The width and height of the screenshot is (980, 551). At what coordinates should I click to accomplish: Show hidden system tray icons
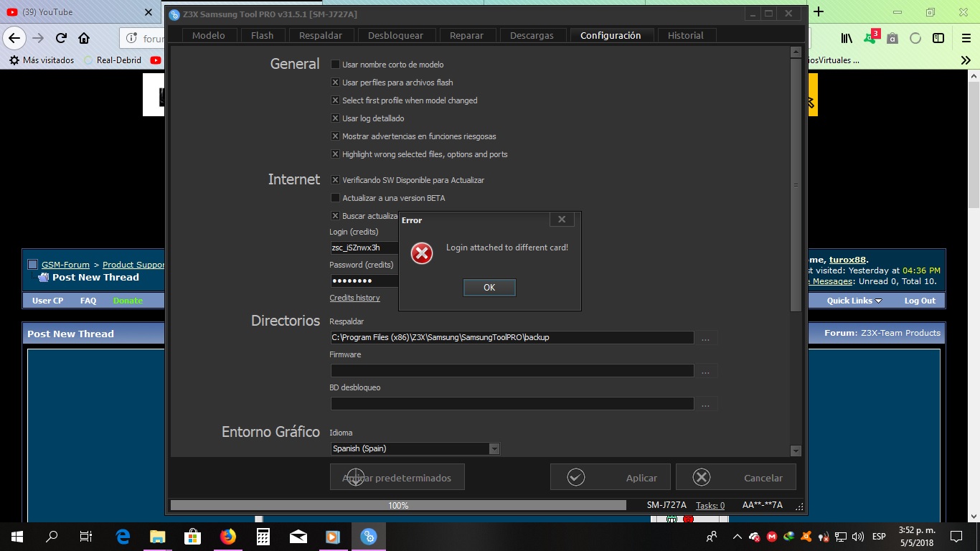click(737, 536)
